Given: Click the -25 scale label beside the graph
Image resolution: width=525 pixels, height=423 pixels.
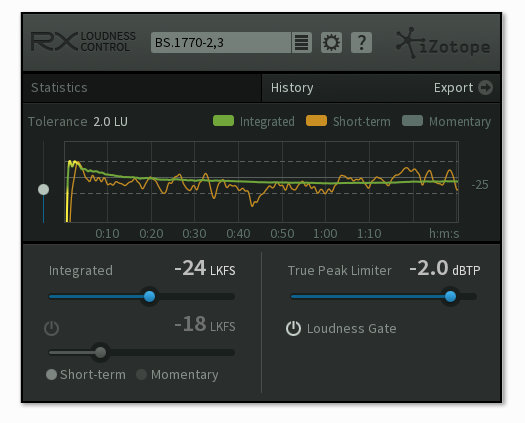Looking at the screenshot, I should [x=480, y=185].
